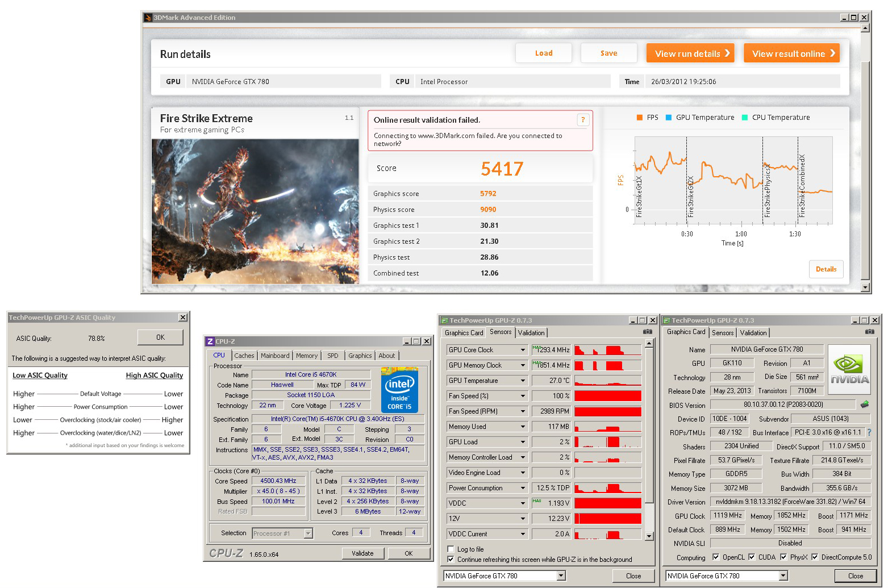Screen dimensions: 888x588
Task: Switch to Sensors tab in right GPU-Z window
Action: click(723, 333)
